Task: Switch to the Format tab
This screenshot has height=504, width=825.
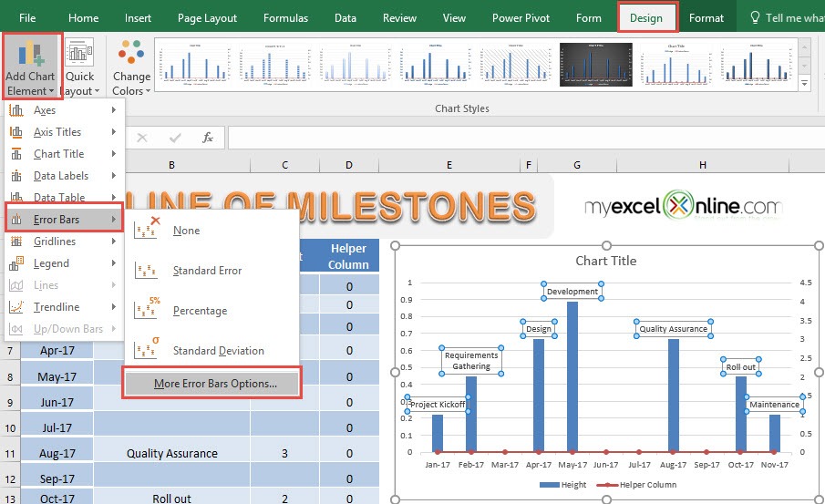Action: [706, 18]
